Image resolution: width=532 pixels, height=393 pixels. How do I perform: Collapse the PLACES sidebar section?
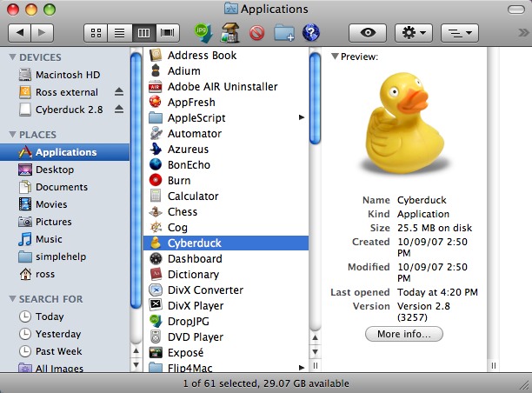pyautogui.click(x=12, y=135)
